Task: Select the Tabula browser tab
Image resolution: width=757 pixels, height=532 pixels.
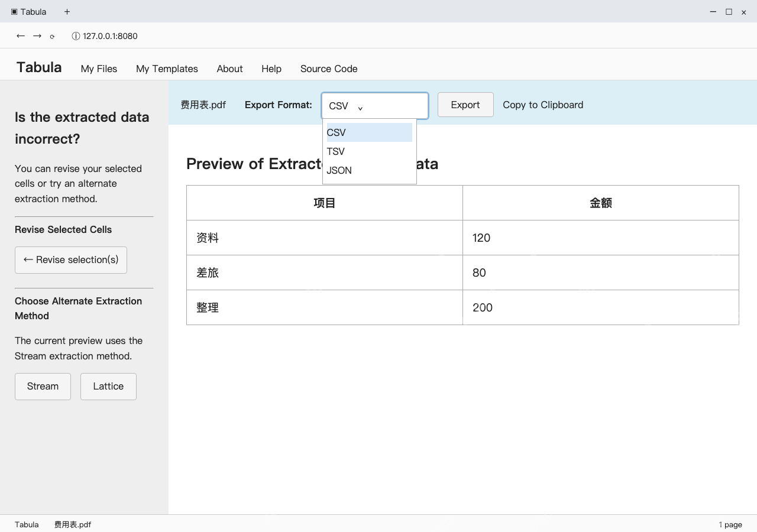Action: tap(29, 12)
